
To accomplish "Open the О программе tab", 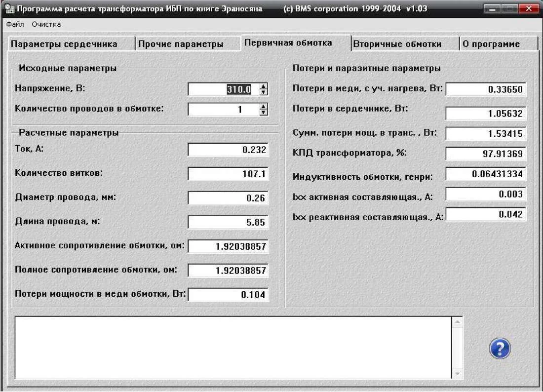I will click(x=499, y=44).
